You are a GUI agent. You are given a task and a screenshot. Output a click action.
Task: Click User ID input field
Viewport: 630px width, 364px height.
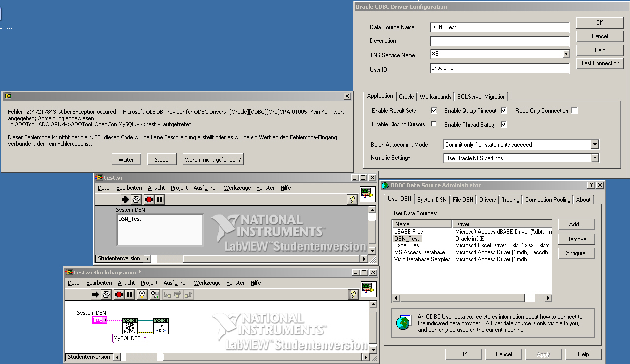[500, 68]
